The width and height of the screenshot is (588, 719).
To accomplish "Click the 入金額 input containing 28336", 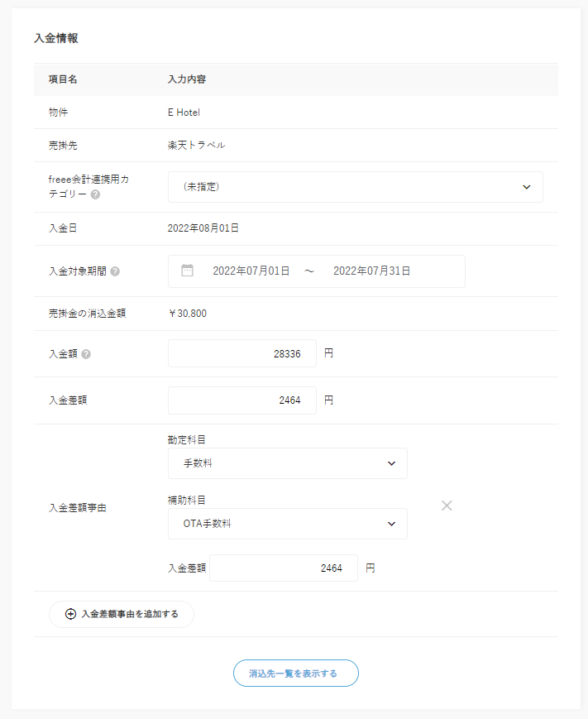I will 241,353.
